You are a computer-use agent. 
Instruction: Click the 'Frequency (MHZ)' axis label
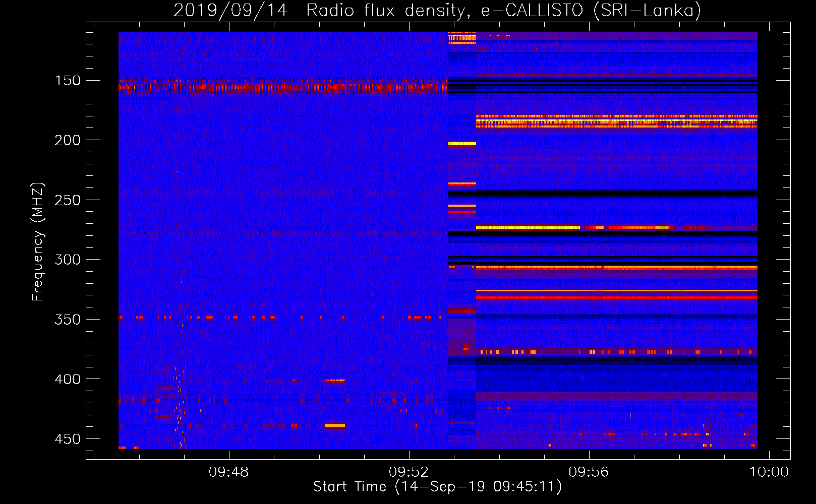(38, 241)
